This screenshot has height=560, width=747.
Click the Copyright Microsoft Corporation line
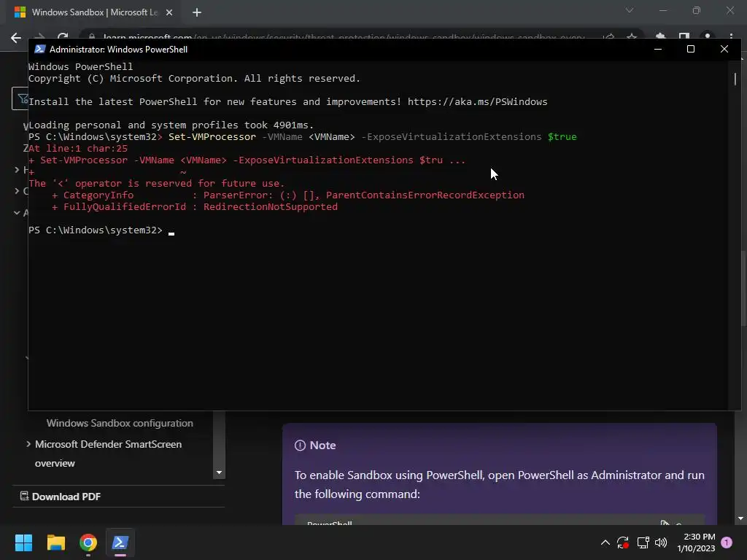194,78
